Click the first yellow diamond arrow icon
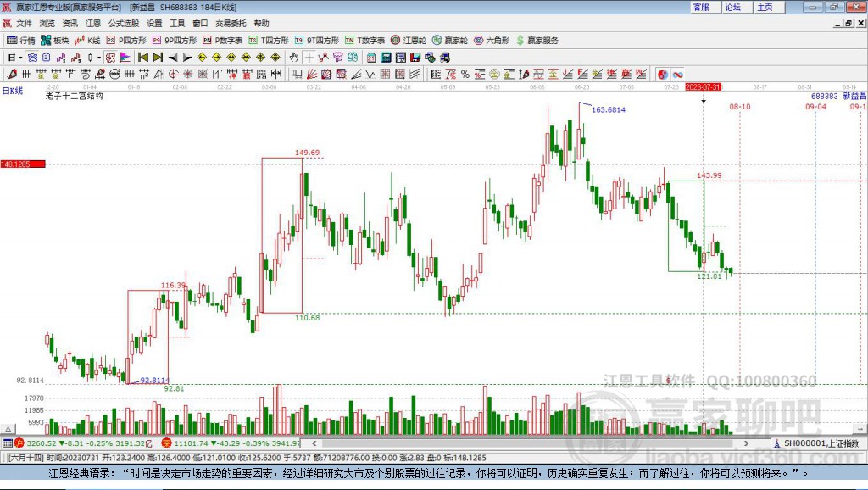Screen dimensions: 868x490 pos(202,58)
